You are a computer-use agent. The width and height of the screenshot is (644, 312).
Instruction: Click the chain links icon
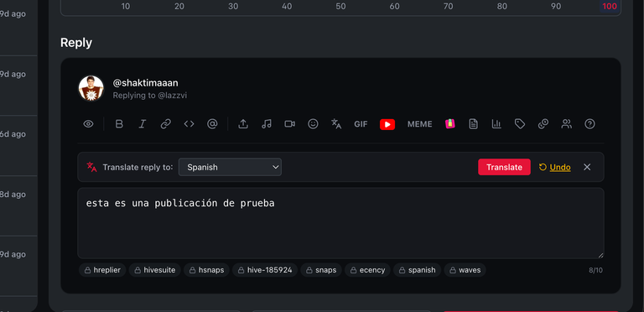tap(543, 124)
